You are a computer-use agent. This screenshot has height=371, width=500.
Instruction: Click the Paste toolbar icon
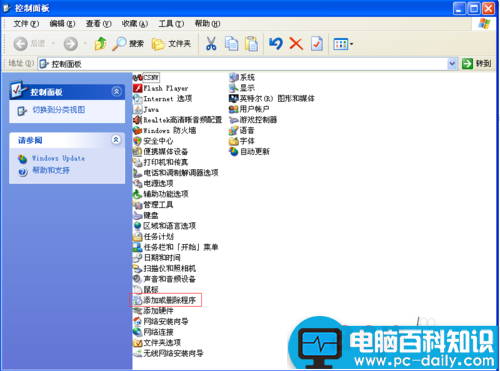[252, 44]
